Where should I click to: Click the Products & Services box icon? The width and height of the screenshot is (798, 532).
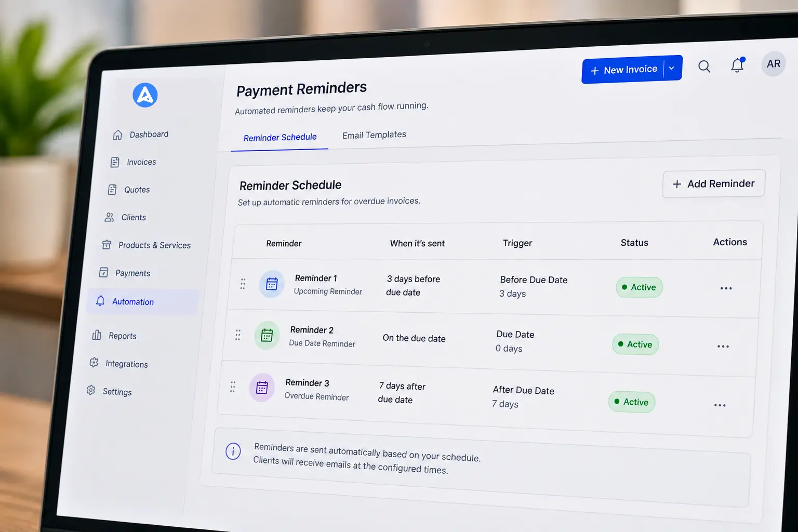pyautogui.click(x=107, y=245)
